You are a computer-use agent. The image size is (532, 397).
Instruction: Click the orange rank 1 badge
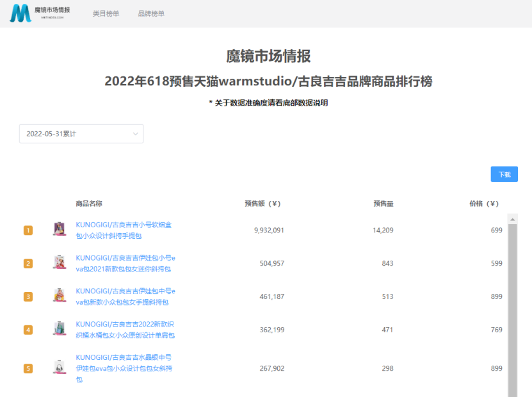pos(28,231)
